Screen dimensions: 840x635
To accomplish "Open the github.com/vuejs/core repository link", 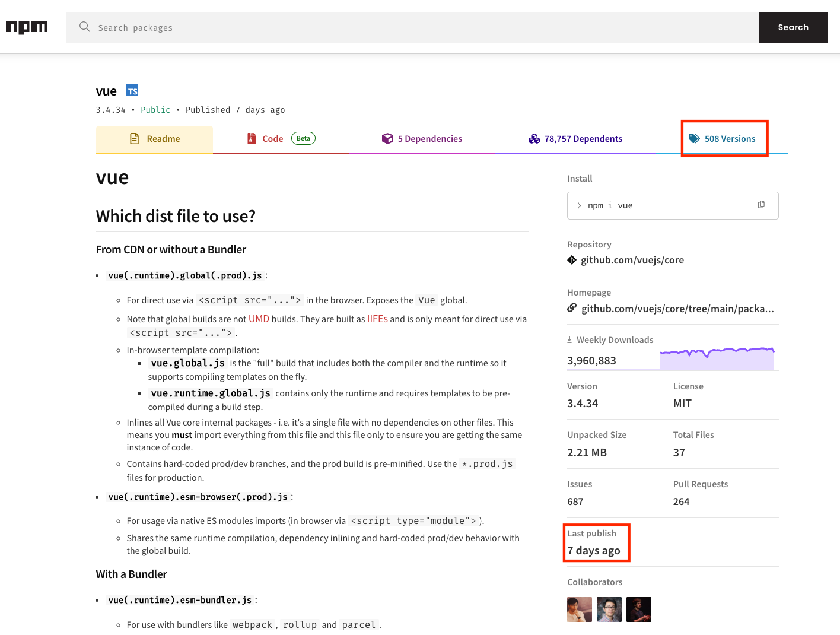I will tap(632, 260).
